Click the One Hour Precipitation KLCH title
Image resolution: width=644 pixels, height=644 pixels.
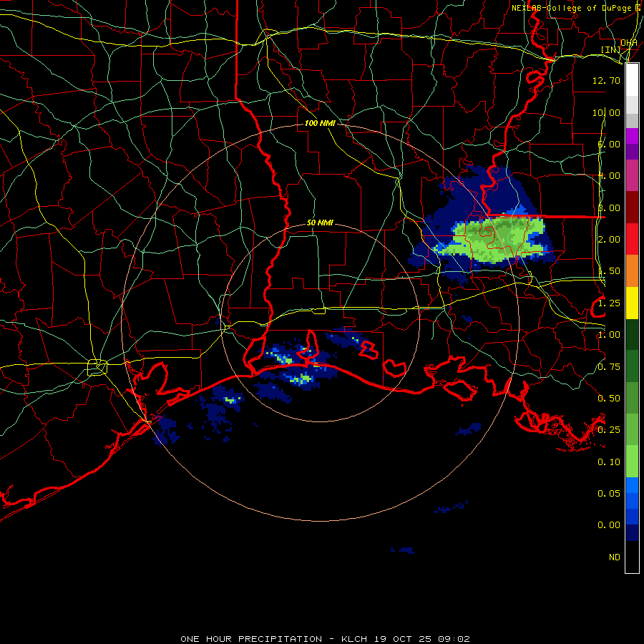(325, 639)
